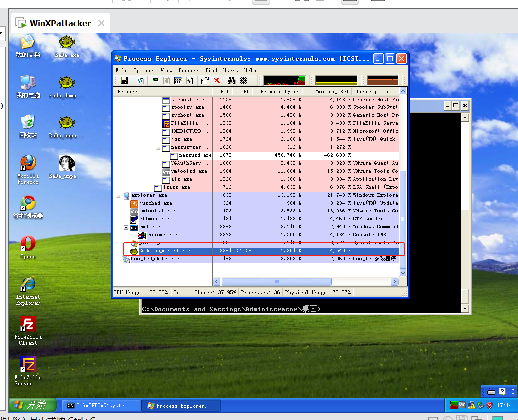Select the crosshair Find Window's Process icon
The height and width of the screenshot is (420, 518).
click(x=243, y=80)
